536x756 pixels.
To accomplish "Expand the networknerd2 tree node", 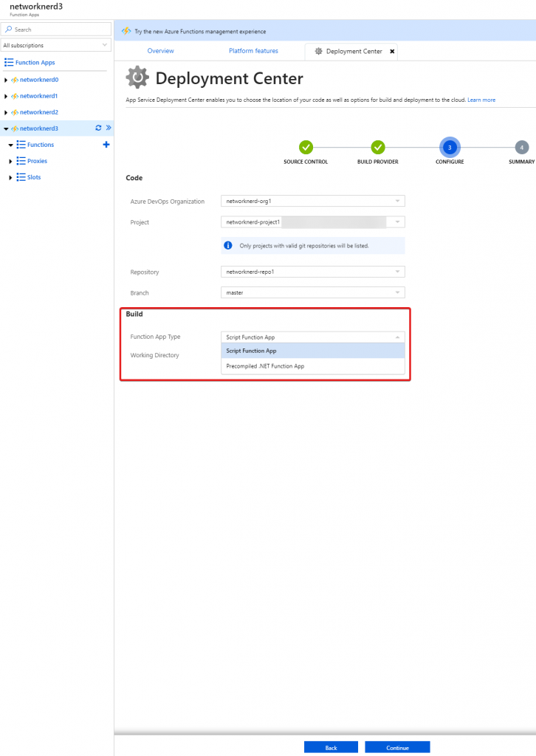I will coord(6,112).
